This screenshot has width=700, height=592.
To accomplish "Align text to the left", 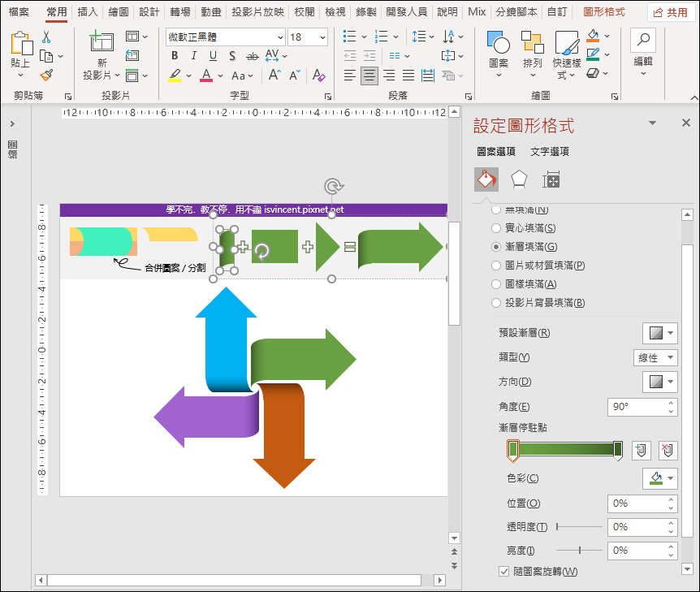I will (x=350, y=75).
